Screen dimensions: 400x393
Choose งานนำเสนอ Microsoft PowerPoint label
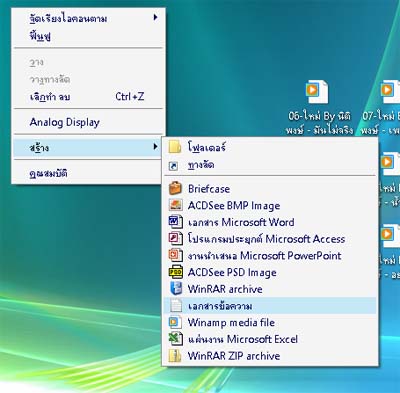[264, 256]
